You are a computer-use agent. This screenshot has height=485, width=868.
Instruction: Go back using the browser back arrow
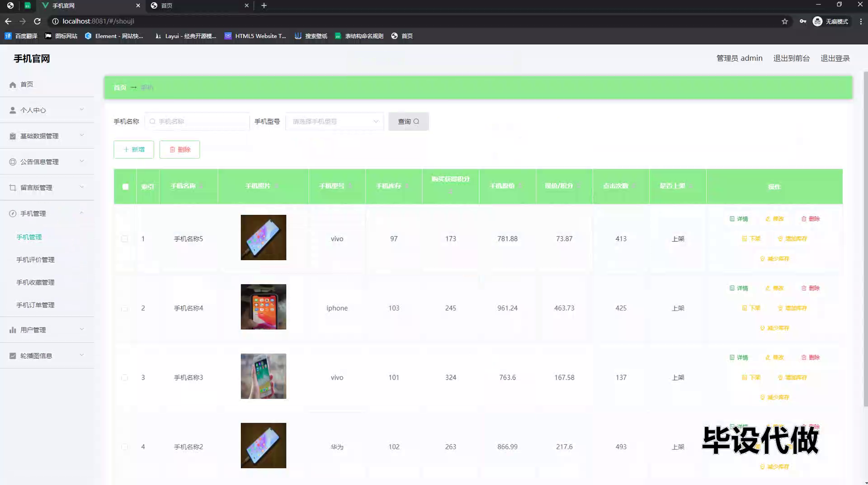point(8,21)
